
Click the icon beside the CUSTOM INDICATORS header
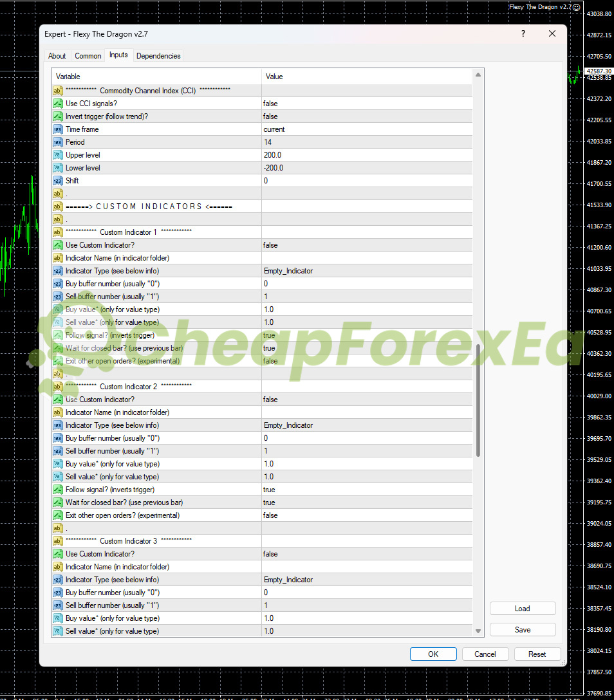pos(58,207)
